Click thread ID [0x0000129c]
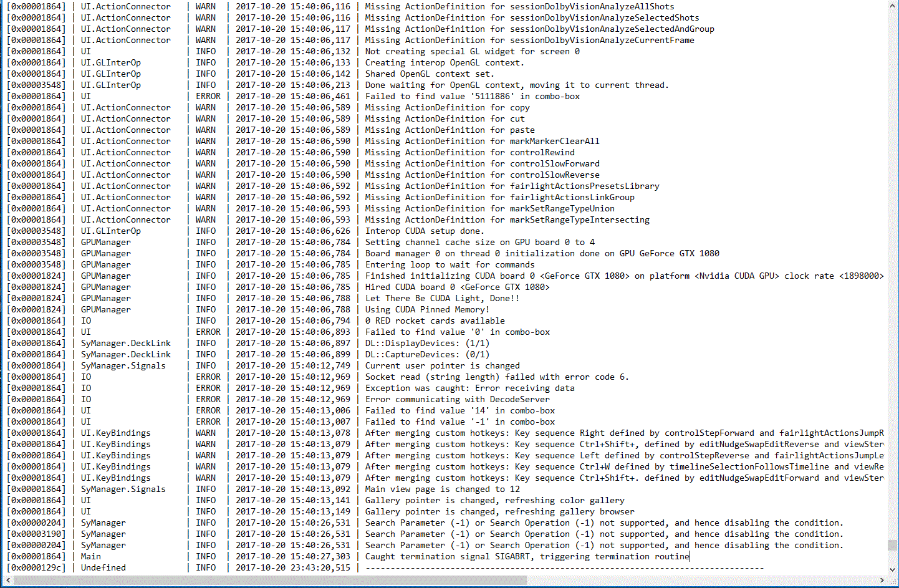This screenshot has height=588, width=899. tap(36, 567)
